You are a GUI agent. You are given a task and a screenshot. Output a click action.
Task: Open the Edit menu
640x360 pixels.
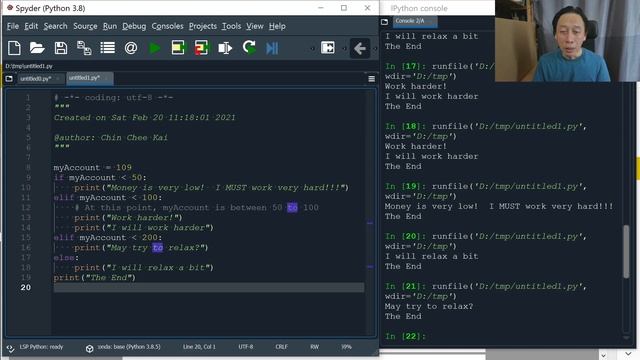(x=31, y=26)
